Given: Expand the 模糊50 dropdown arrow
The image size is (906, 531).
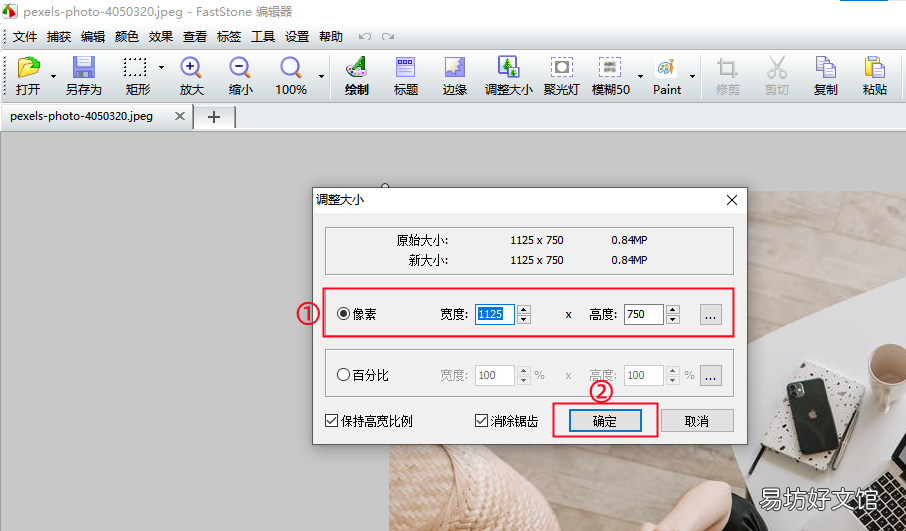Looking at the screenshot, I should (640, 76).
